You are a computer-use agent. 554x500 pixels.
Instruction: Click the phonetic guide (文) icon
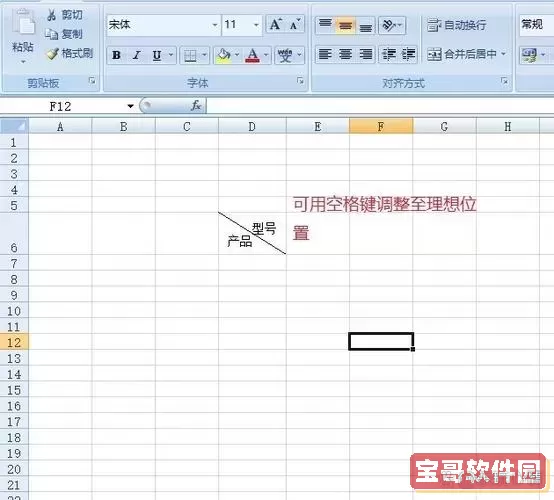tap(285, 55)
